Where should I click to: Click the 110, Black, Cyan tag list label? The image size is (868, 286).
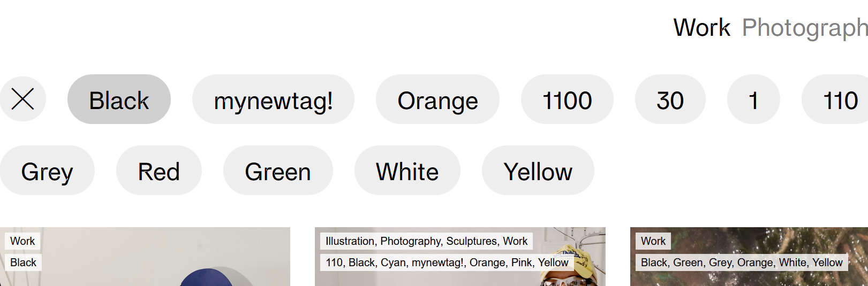pos(447,262)
